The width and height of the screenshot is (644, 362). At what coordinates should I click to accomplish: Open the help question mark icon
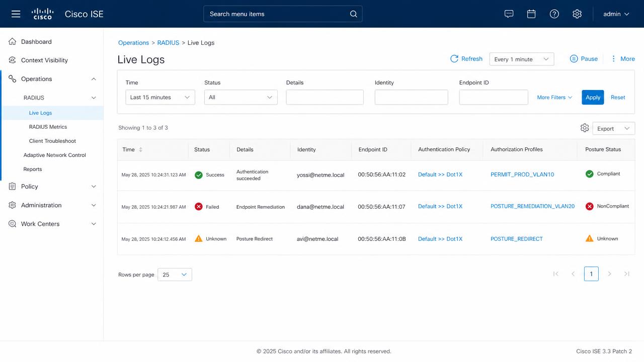point(554,14)
